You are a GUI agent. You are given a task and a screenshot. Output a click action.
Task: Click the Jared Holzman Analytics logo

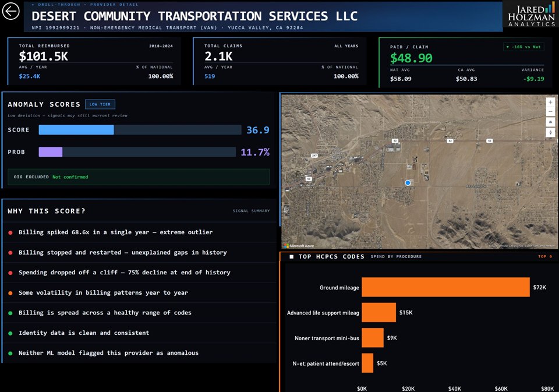[x=531, y=15]
